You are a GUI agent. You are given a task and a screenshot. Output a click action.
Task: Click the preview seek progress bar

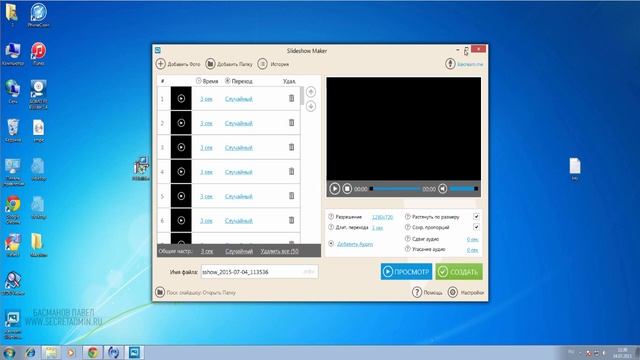click(x=395, y=189)
